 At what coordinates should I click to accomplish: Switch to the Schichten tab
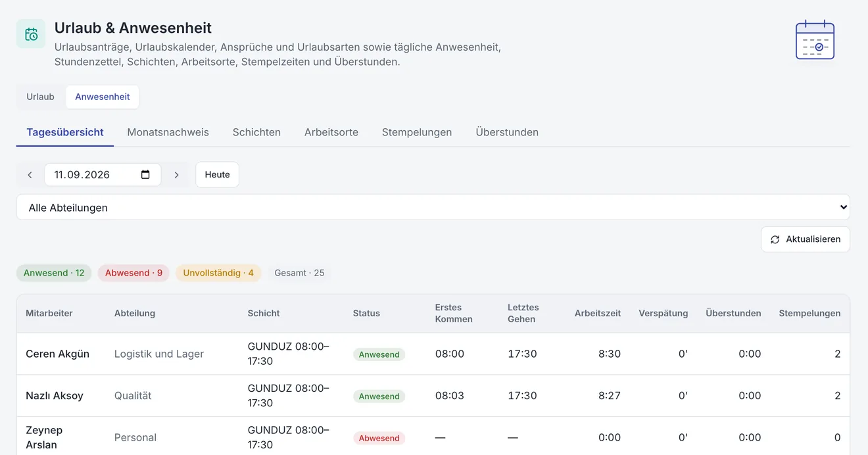(256, 132)
